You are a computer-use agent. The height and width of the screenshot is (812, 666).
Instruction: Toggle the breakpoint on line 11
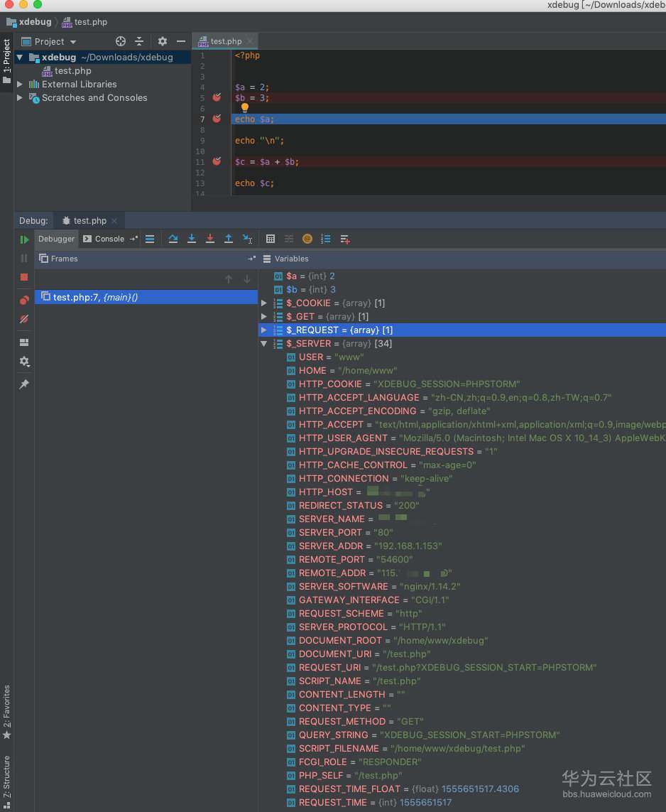[x=217, y=162]
